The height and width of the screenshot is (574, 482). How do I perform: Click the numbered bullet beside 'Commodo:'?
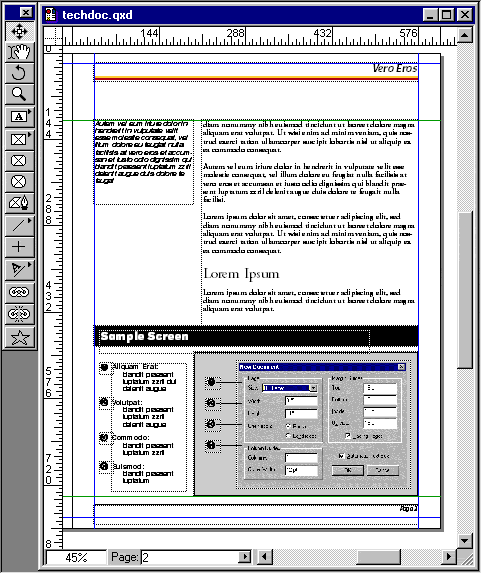coord(104,437)
